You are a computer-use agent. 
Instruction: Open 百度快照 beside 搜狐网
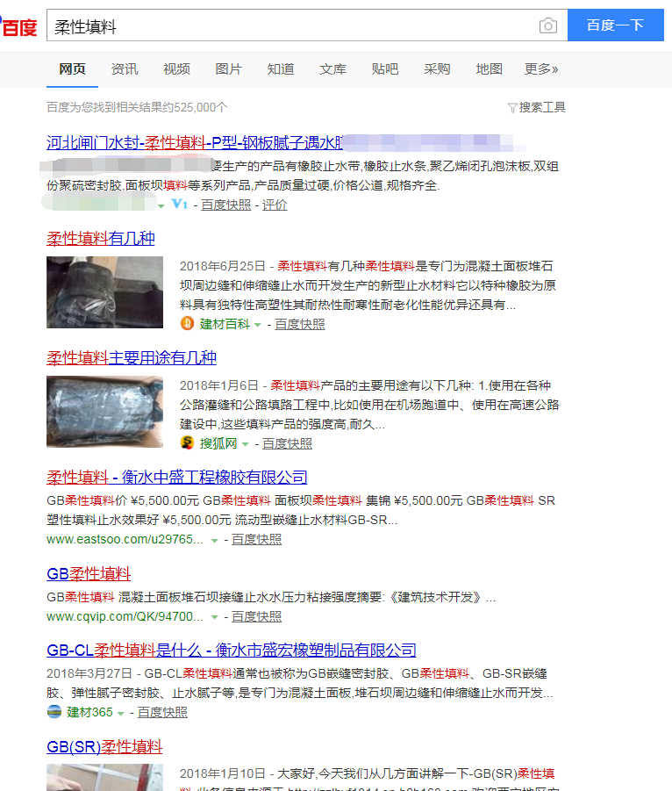click(288, 444)
